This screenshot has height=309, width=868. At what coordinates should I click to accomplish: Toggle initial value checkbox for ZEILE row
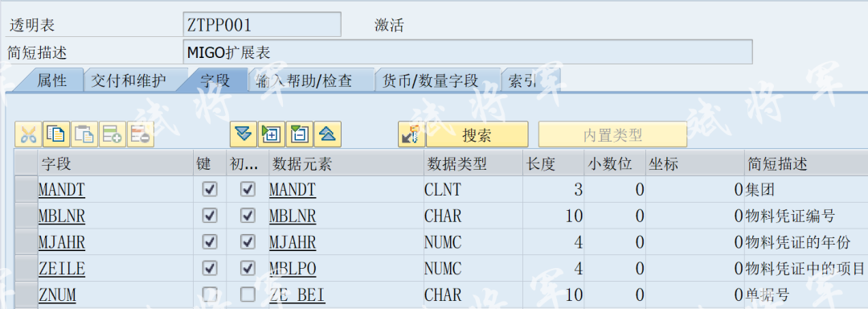click(x=248, y=269)
